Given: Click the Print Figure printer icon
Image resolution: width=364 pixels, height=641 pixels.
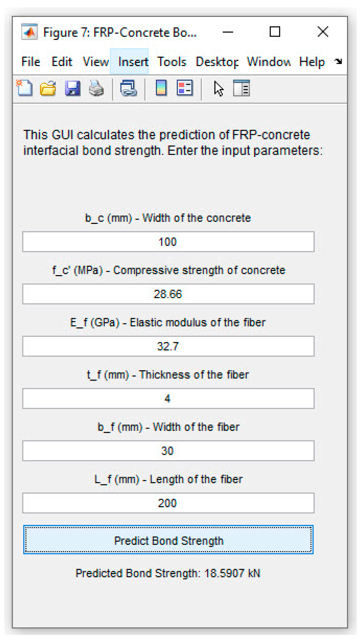Looking at the screenshot, I should pyautogui.click(x=96, y=88).
